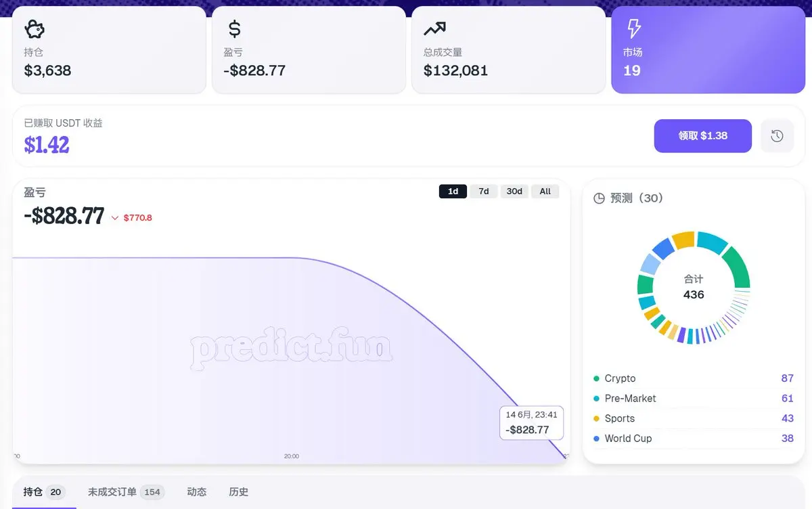Image resolution: width=812 pixels, height=509 pixels.
Task: Click the lightning bolt markets icon
Action: 633,28
